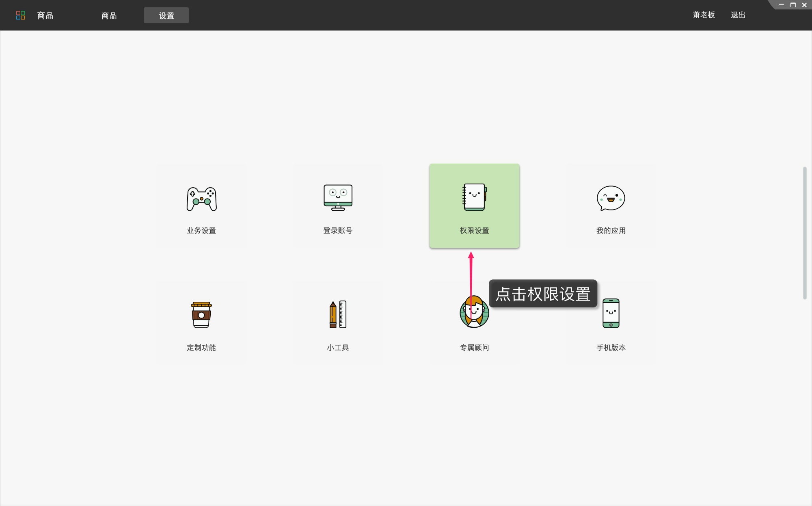This screenshot has height=506, width=812.
Task: Click the first 商品 title label
Action: (x=45, y=15)
